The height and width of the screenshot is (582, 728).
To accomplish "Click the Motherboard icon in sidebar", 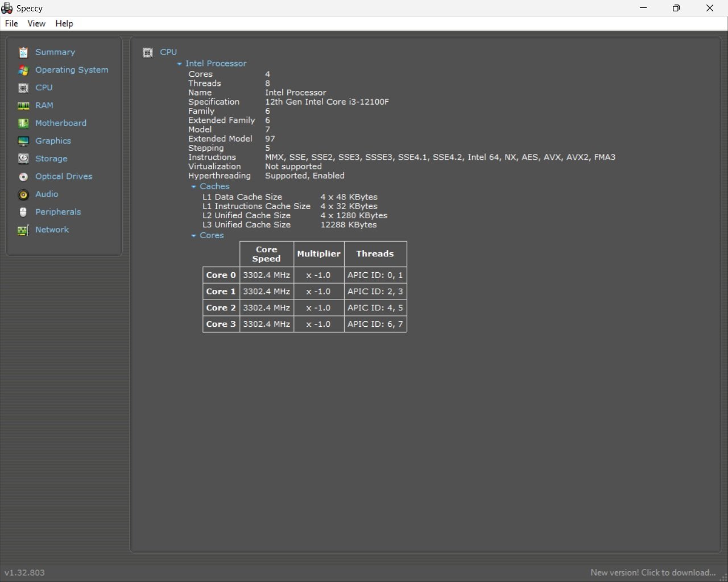I will pyautogui.click(x=23, y=123).
